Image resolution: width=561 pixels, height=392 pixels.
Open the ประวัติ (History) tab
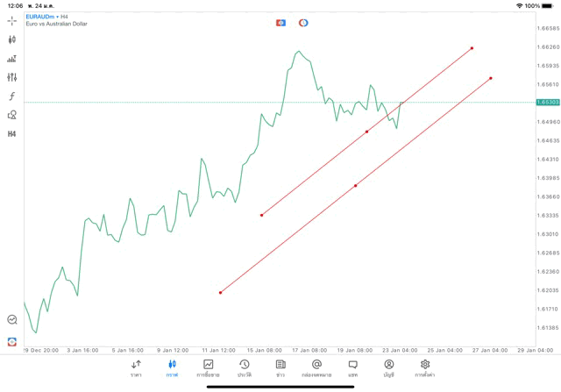click(245, 368)
